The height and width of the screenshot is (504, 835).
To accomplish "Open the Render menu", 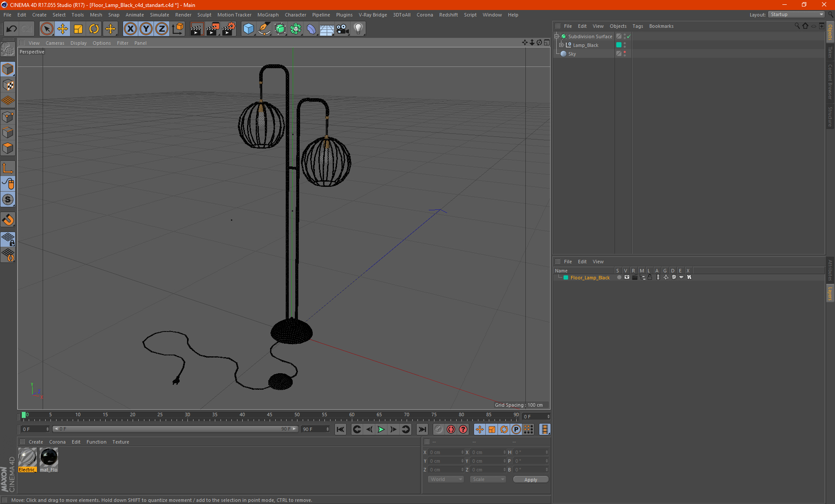I will (x=183, y=15).
